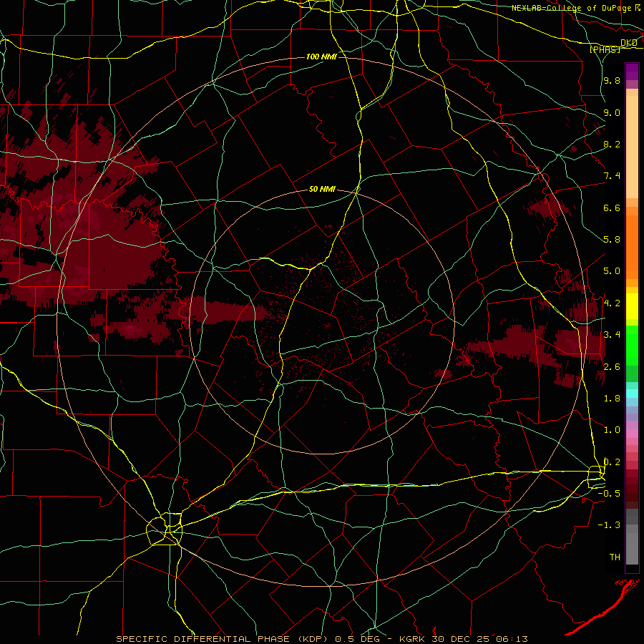Click the 2.6 scale value

click(612, 367)
